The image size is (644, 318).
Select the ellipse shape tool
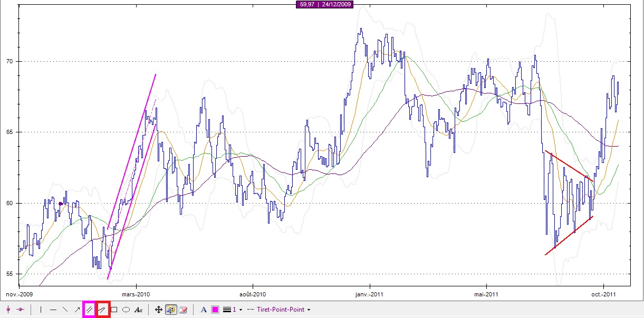coord(126,310)
